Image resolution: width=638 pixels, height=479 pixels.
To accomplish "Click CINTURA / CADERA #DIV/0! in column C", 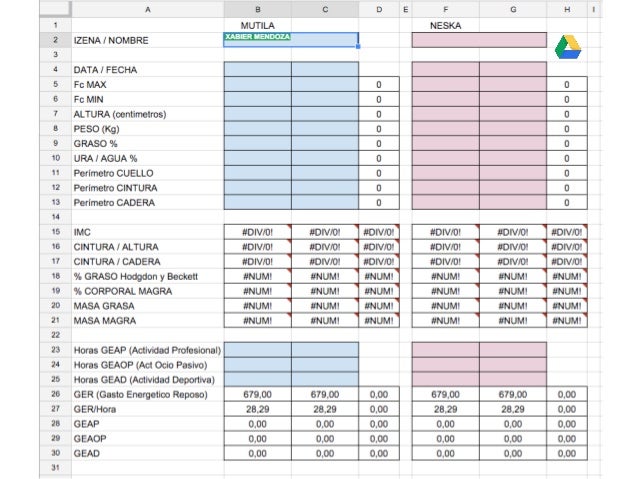I will coord(325,261).
